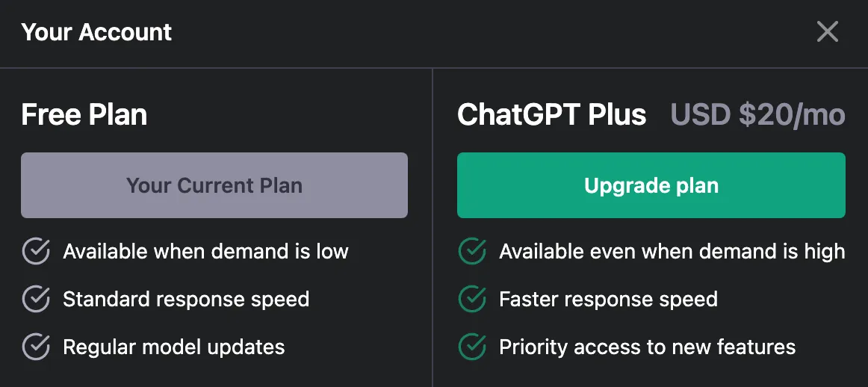Click green checkmark next to Faster response speed
This screenshot has height=387, width=868.
tap(471, 300)
